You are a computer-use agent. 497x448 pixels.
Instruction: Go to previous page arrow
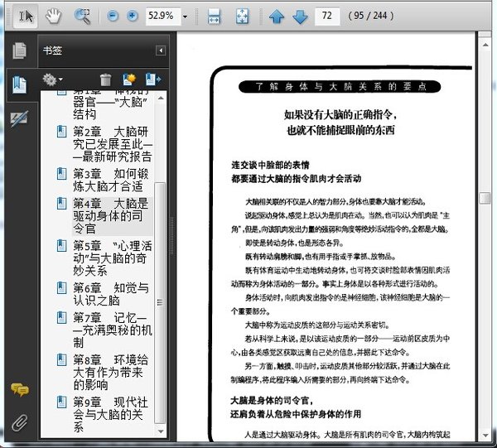click(277, 16)
